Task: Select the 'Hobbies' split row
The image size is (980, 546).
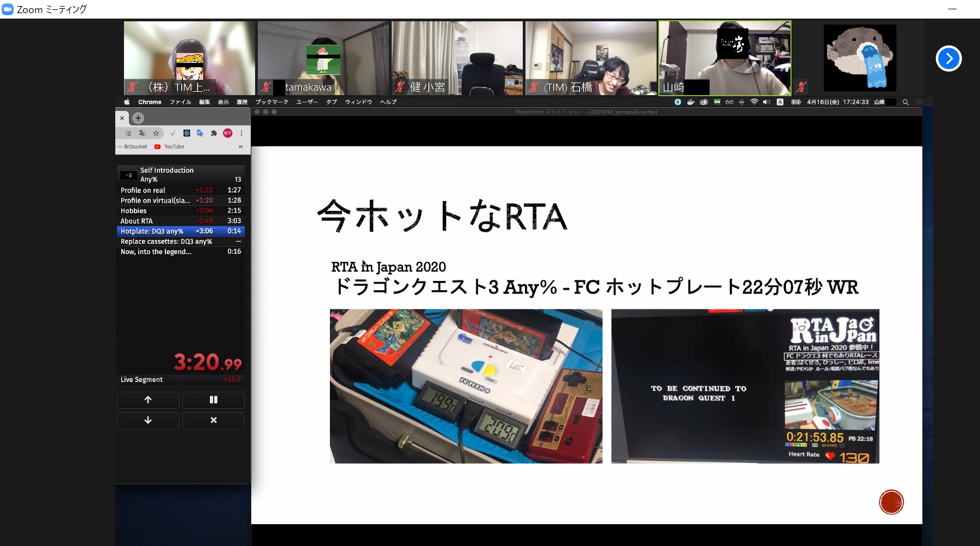Action: (x=181, y=210)
